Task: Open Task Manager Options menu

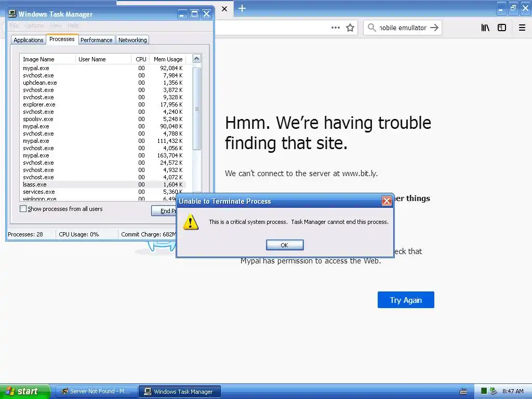Action: [x=34, y=25]
